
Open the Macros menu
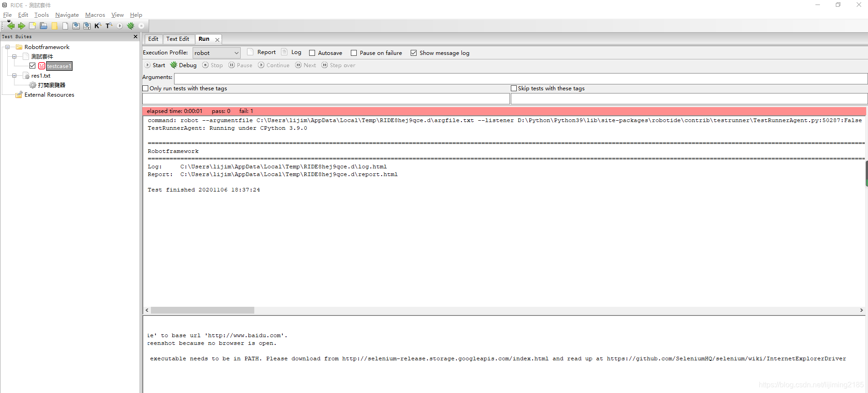(x=95, y=15)
